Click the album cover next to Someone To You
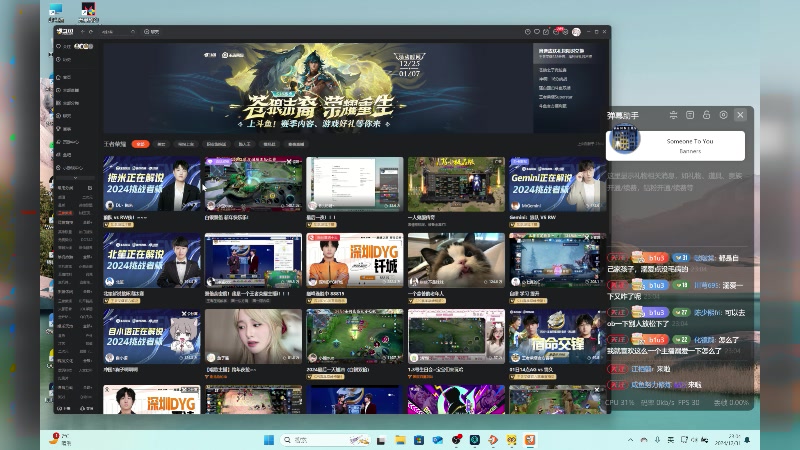800x450 pixels. (624, 139)
